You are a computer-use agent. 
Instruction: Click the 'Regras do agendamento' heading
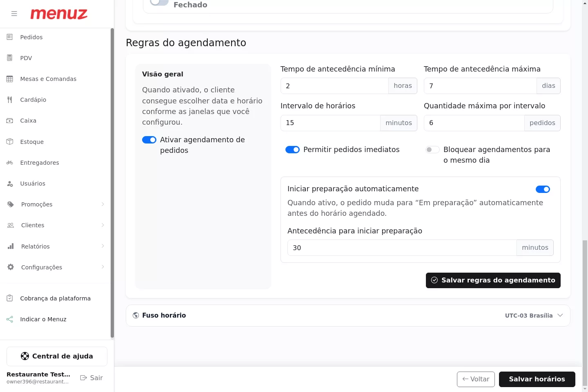186,43
